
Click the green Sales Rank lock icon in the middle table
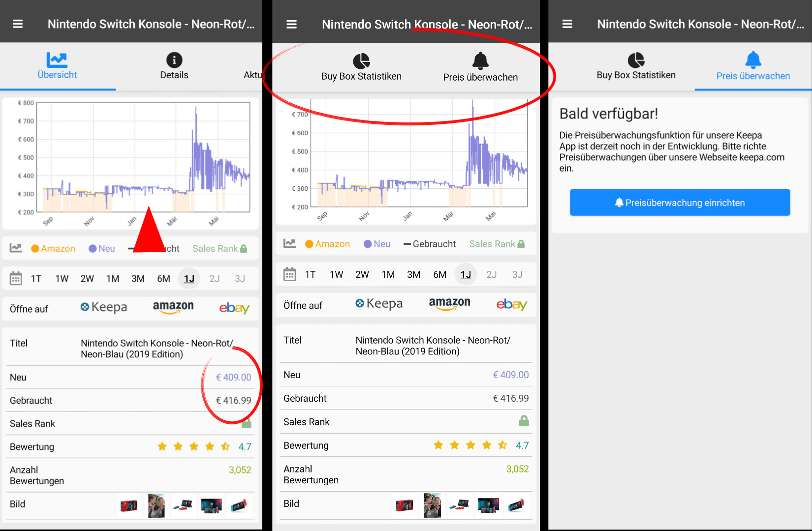524,421
